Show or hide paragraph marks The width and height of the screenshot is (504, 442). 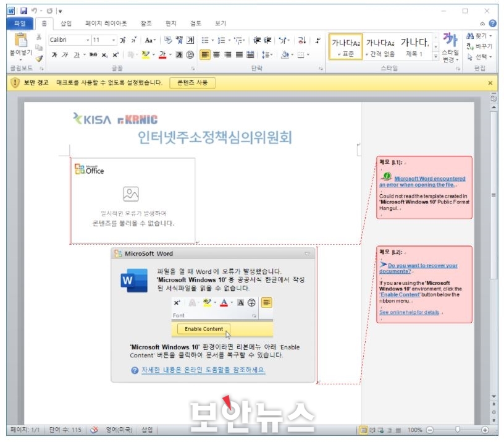tap(318, 40)
